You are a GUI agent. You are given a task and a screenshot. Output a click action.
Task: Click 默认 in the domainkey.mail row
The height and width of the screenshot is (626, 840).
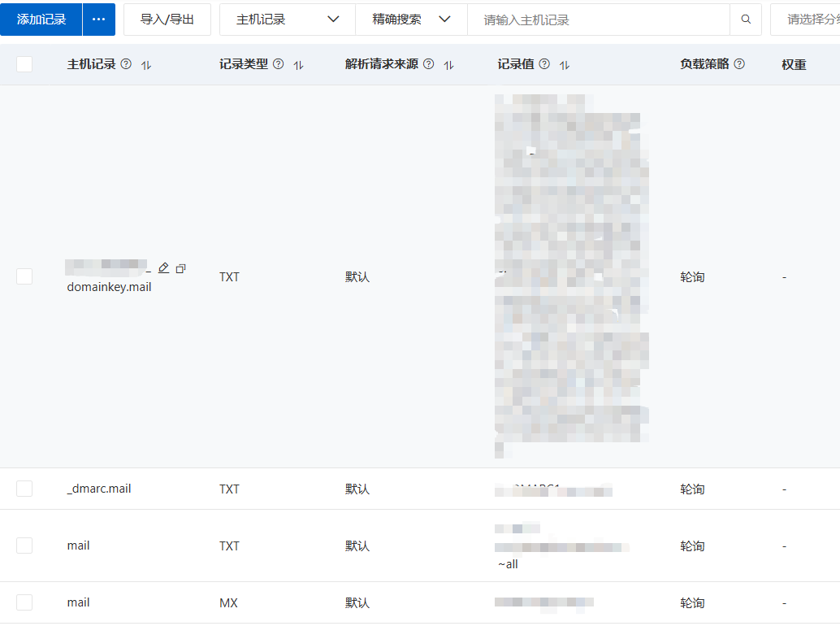(357, 277)
